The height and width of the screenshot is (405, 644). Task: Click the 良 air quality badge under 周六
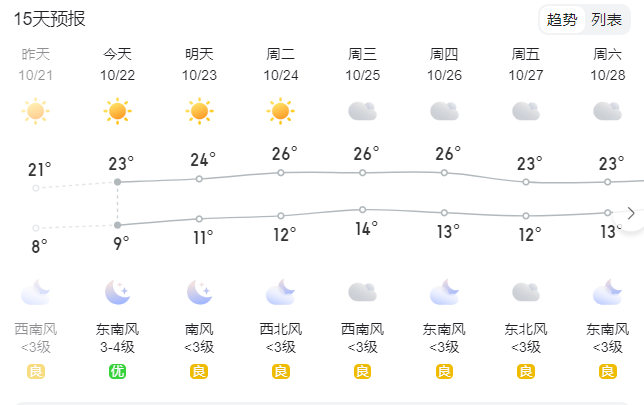tap(607, 371)
